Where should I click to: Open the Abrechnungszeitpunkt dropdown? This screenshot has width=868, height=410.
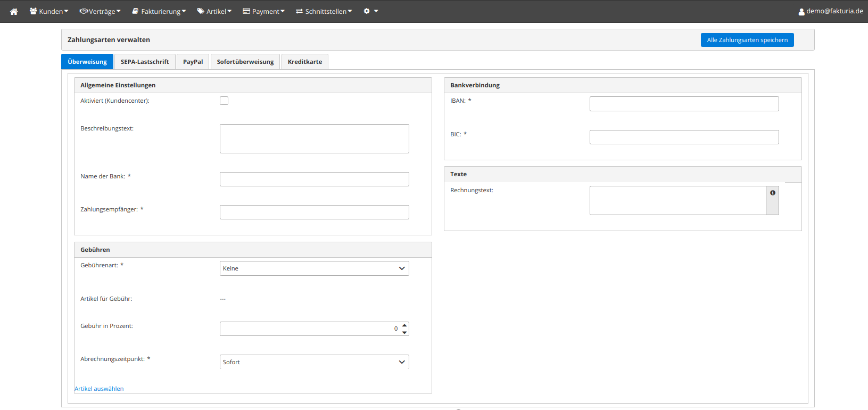(x=314, y=362)
